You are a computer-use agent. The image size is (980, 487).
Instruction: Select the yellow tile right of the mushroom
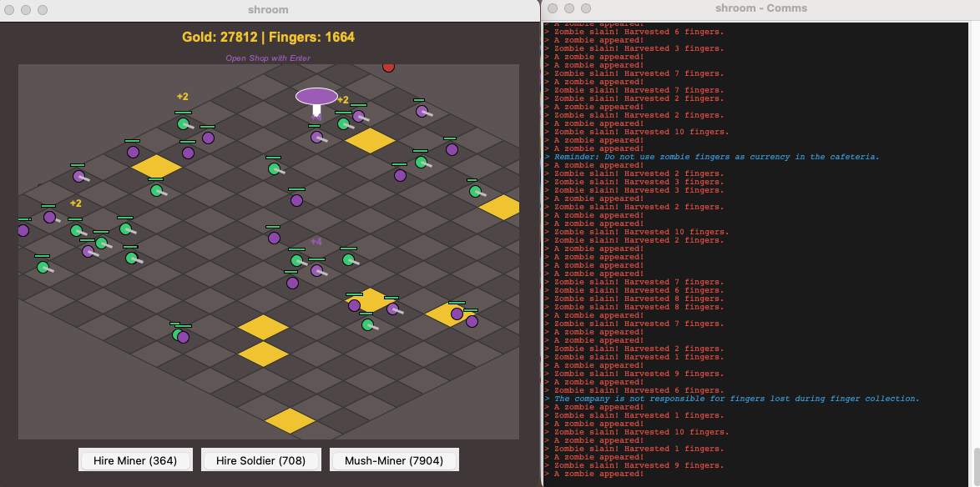coord(370,140)
